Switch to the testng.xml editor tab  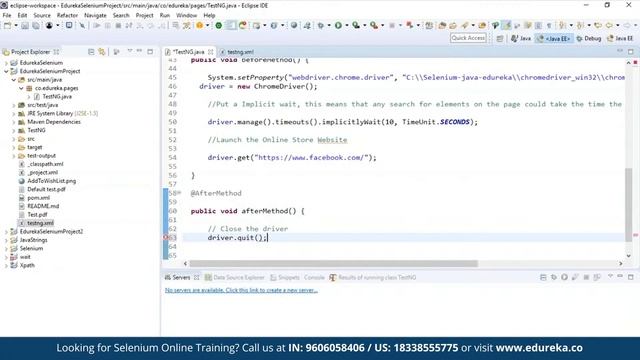[237, 52]
